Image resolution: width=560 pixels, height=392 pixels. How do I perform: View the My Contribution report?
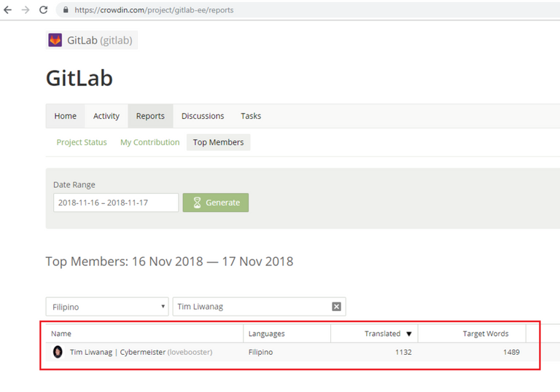coord(150,143)
